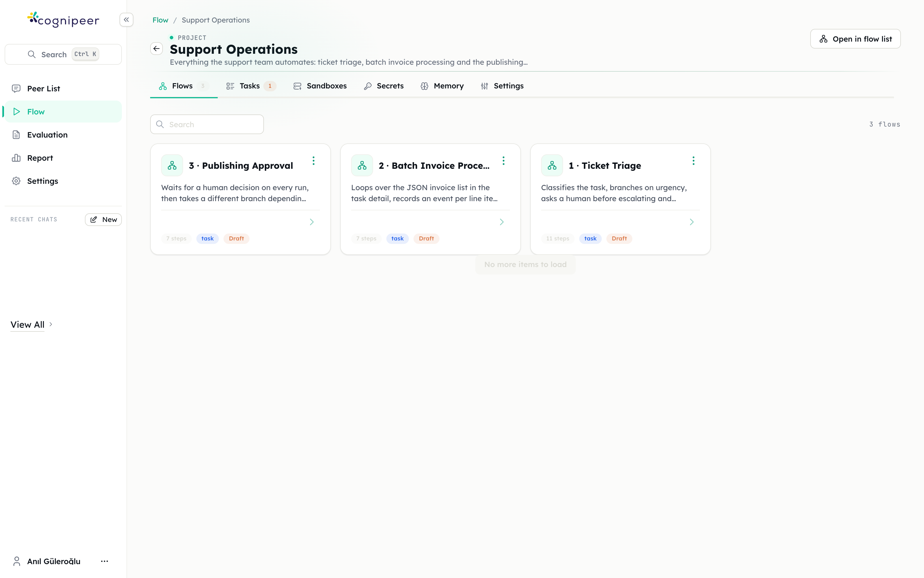Open Publishing Approval via its arrow chevron

click(312, 222)
